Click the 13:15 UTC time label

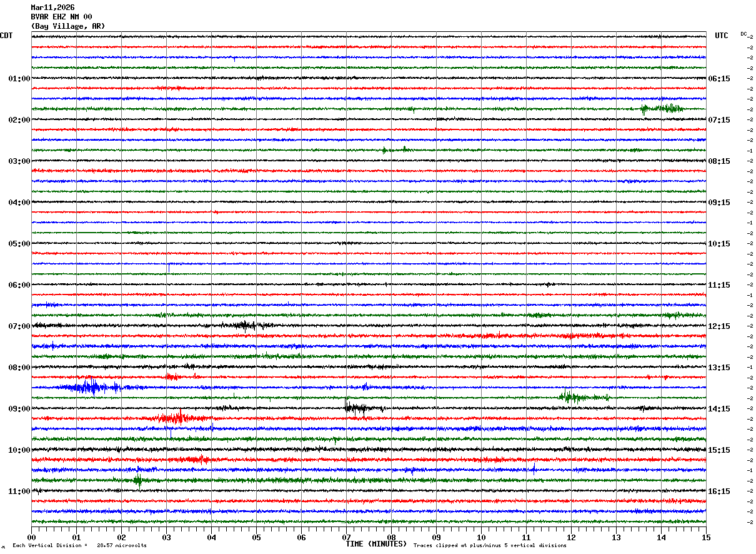(x=719, y=368)
